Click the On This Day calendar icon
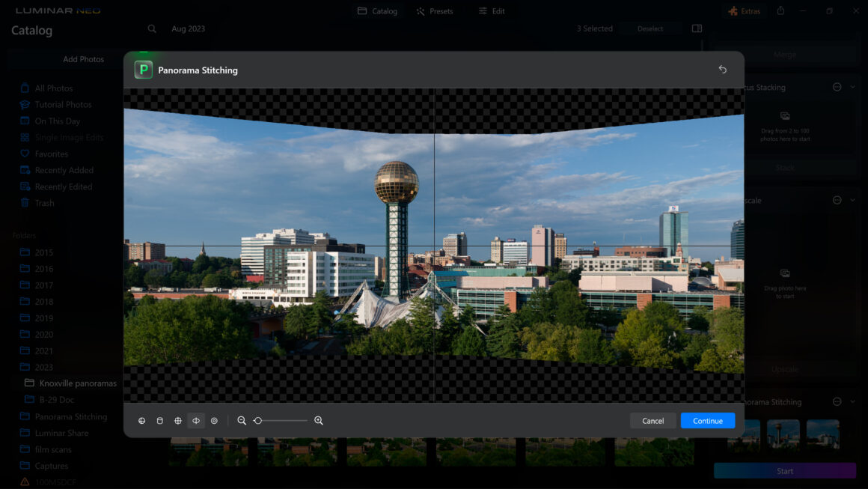This screenshot has width=868, height=489. coord(25,121)
